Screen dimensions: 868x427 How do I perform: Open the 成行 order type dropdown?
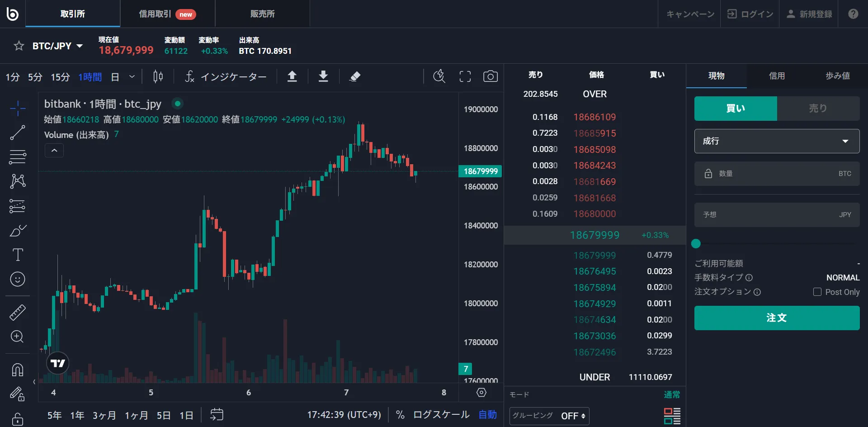pyautogui.click(x=776, y=141)
